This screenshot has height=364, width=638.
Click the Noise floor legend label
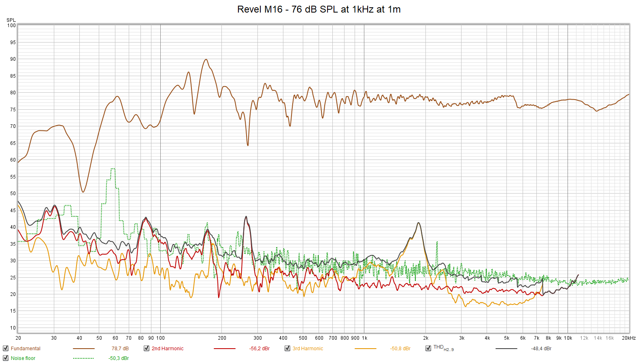point(23,358)
